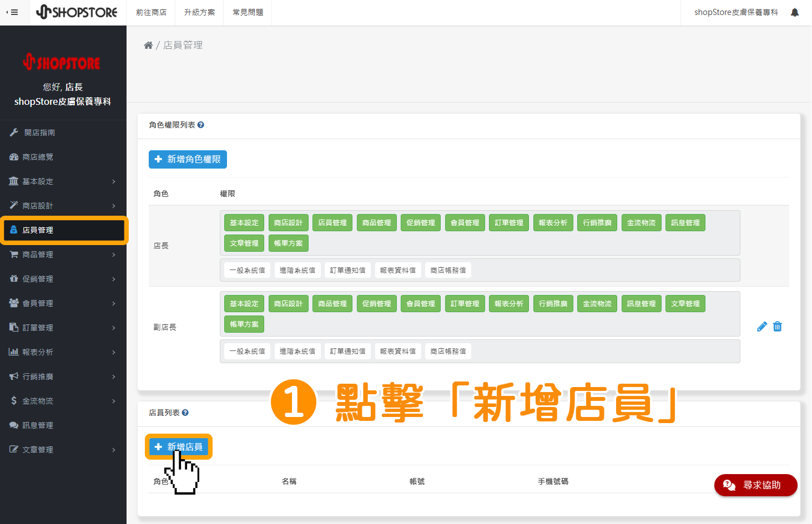Click the 店員管理 breadcrumb text
Viewport: 812px width, 524px height.
tap(183, 45)
